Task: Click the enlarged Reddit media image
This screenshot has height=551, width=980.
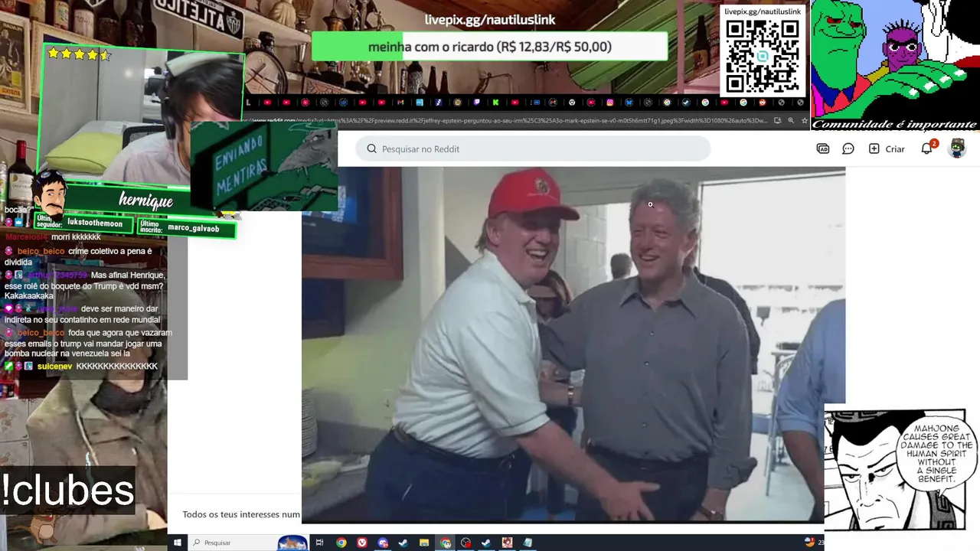Action: pyautogui.click(x=573, y=345)
